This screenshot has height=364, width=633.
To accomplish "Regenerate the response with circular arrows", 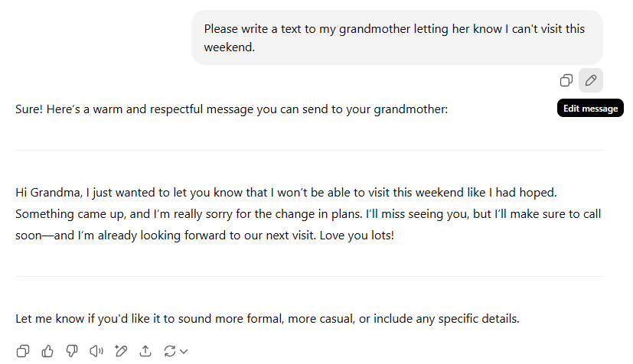I will (169, 351).
